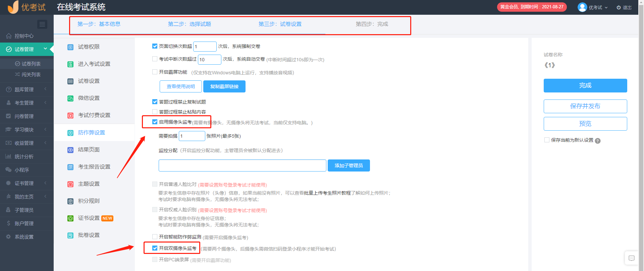
Task: Click the 控制中心 home icon
Action: pos(9,36)
